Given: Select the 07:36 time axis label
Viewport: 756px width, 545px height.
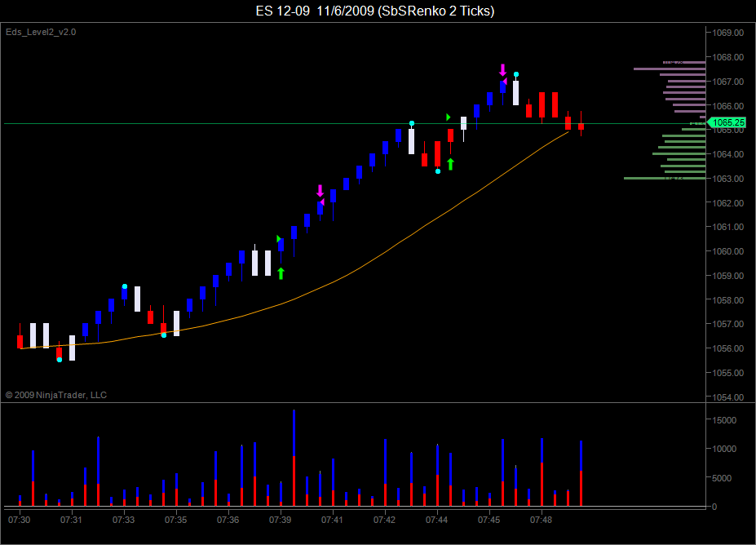Looking at the screenshot, I should click(228, 520).
